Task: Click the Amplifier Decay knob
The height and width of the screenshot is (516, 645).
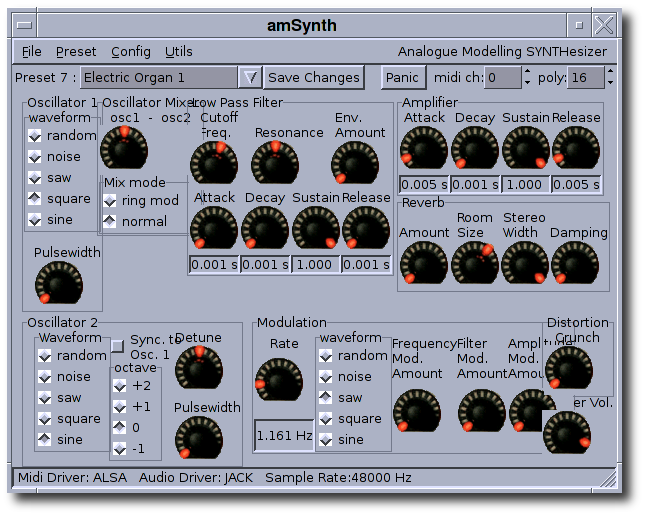Action: (475, 148)
